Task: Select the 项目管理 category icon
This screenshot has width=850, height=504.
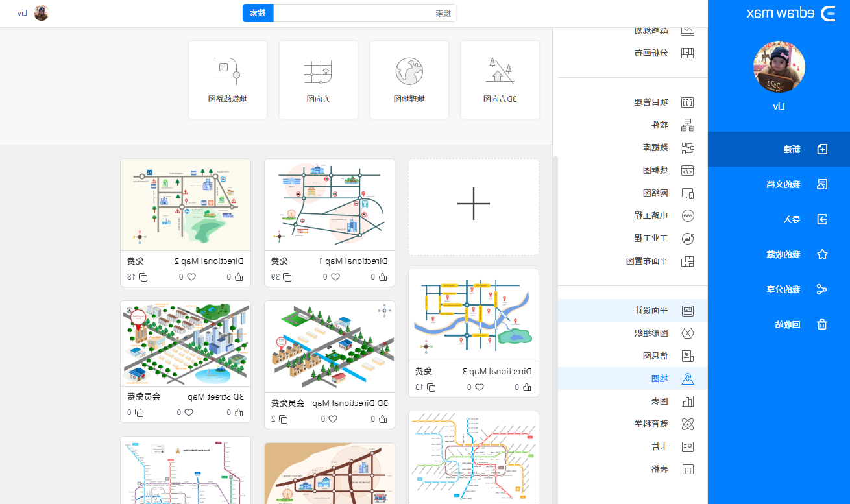Action: point(688,102)
